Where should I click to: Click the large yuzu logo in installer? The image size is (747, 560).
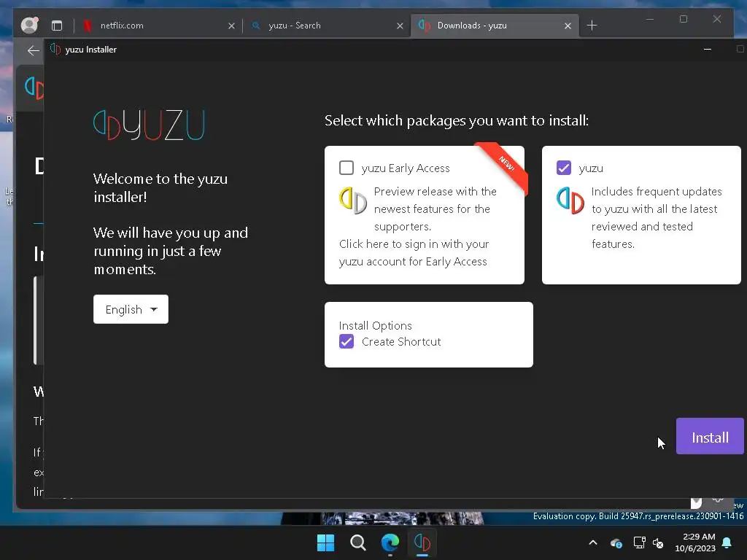click(x=149, y=125)
